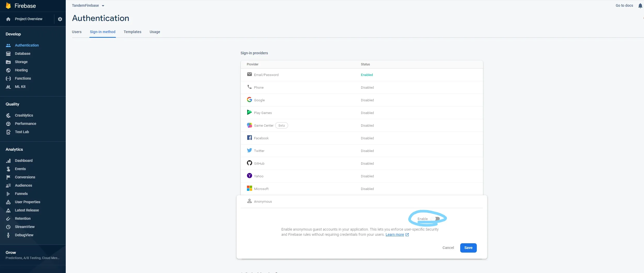
Task: Open project settings gear icon
Action: click(60, 19)
